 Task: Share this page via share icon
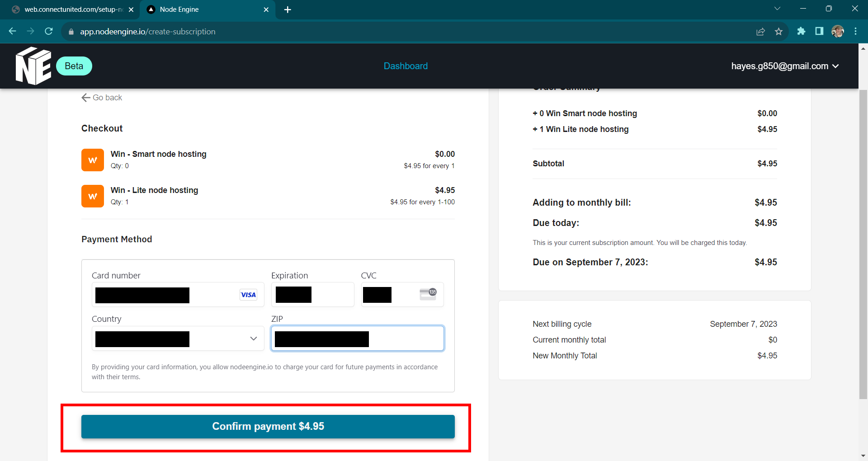[x=760, y=32]
